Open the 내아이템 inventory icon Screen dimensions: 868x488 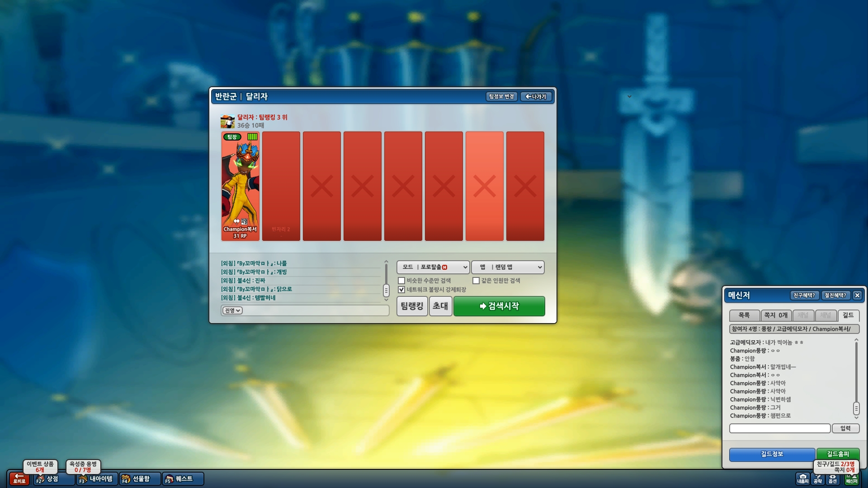[x=97, y=479]
